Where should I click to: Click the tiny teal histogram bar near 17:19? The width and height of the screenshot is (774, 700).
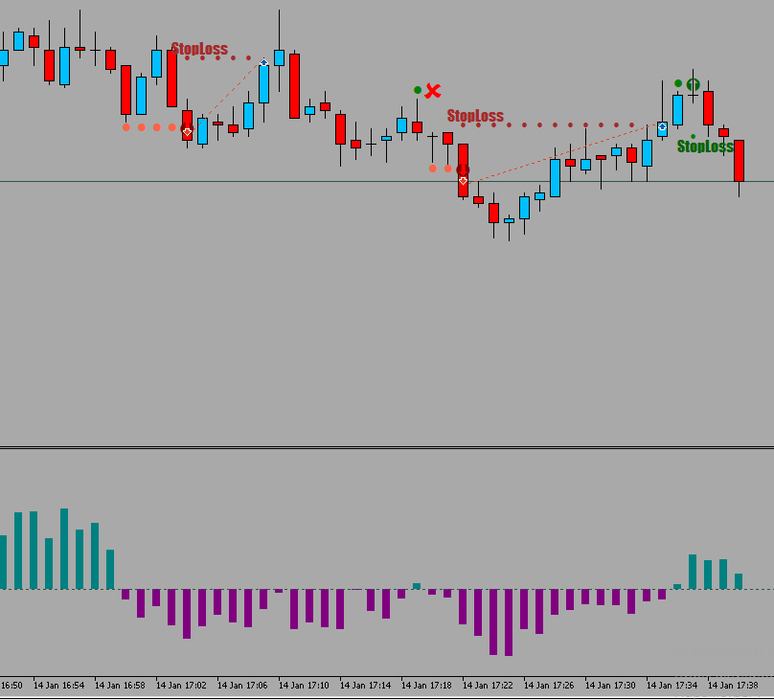tap(417, 586)
